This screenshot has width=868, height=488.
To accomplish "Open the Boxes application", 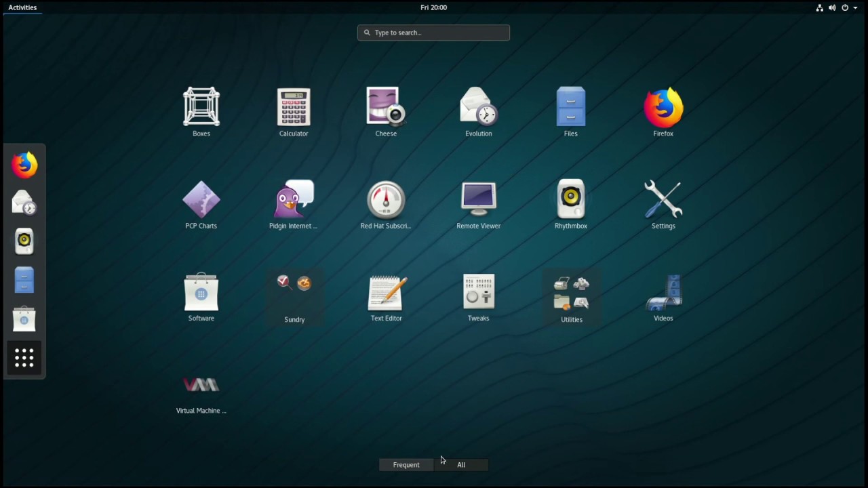I will (x=201, y=107).
